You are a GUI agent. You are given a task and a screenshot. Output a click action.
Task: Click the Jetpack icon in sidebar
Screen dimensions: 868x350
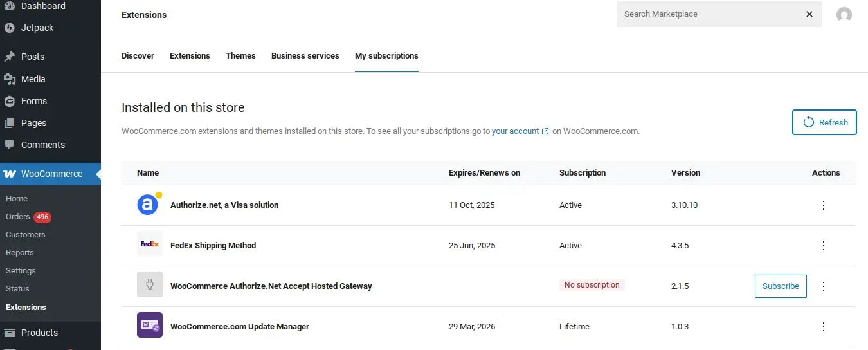click(9, 28)
